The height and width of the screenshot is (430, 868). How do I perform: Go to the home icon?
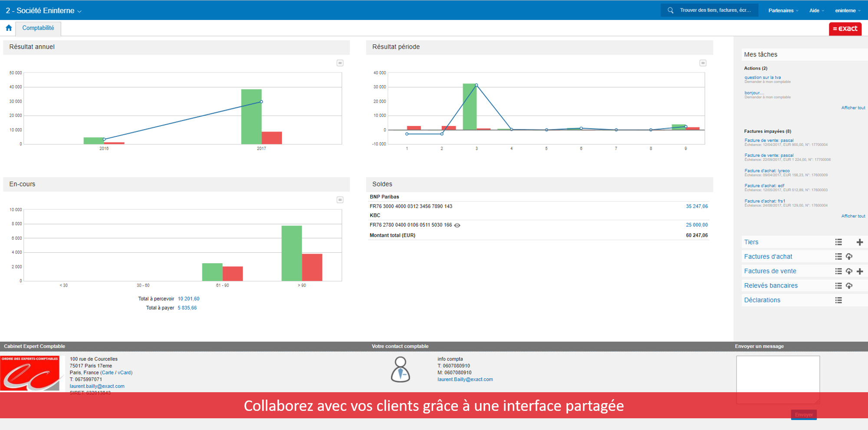[x=9, y=28]
